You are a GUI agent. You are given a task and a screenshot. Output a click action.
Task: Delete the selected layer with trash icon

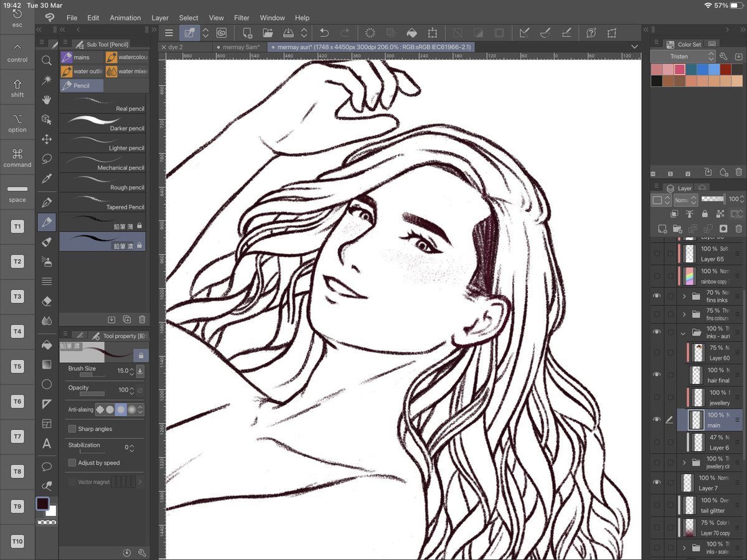(x=738, y=229)
